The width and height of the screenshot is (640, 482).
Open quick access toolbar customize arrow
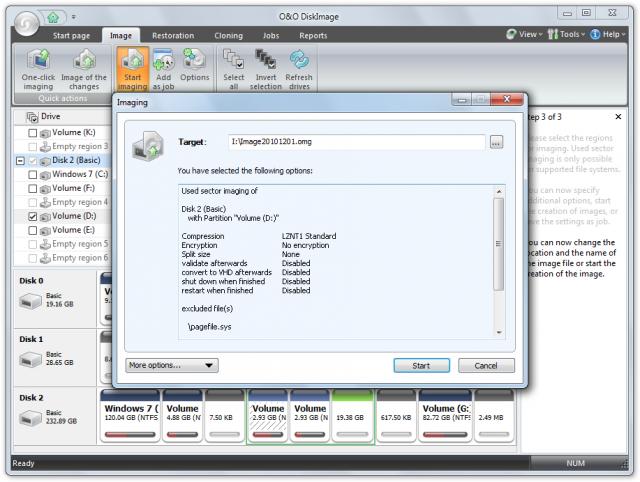click(73, 17)
